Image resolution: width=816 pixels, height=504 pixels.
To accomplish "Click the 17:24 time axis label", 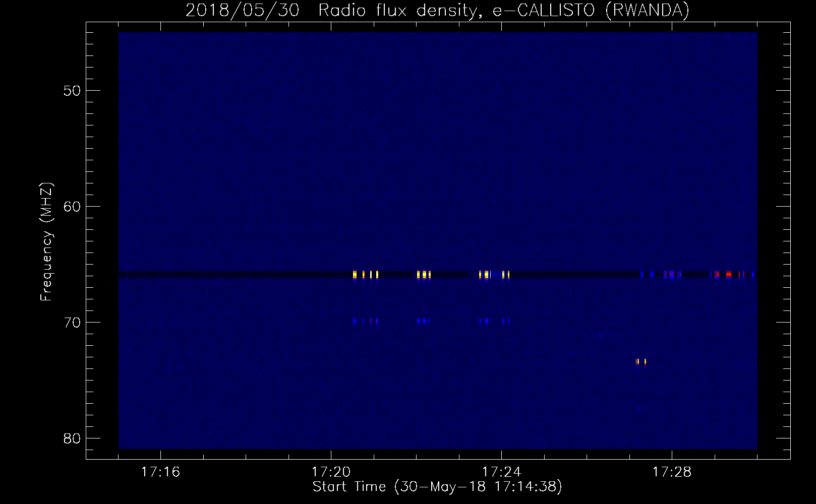I will 501,472.
